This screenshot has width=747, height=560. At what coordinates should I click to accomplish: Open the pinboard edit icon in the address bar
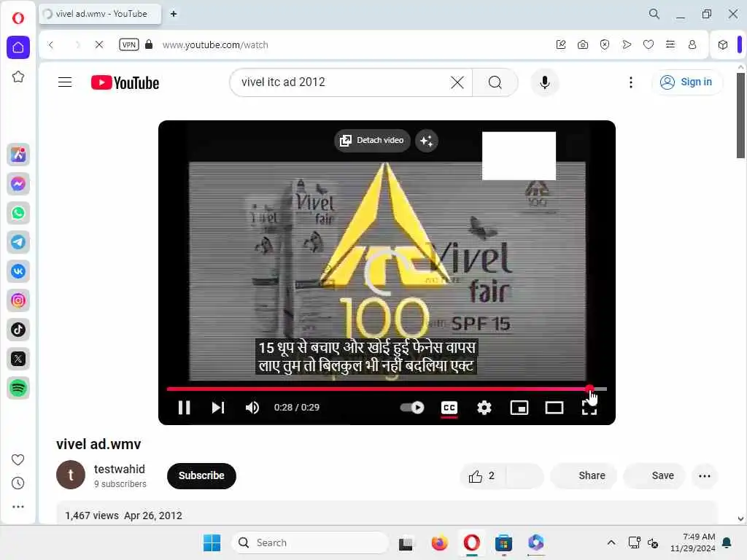[x=561, y=44]
